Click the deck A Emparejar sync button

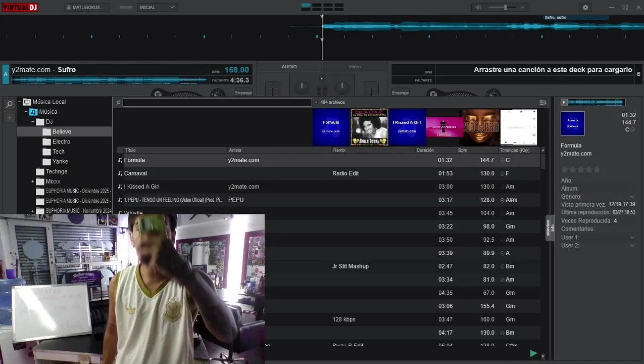click(x=243, y=93)
